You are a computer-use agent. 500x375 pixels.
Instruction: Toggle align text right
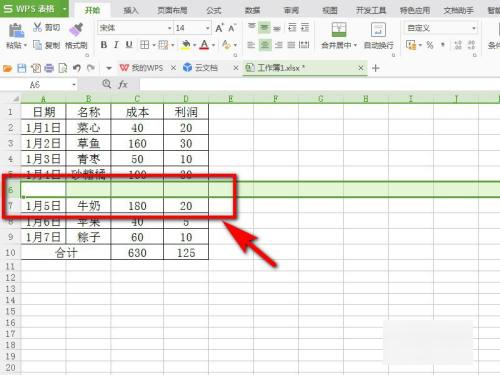(278, 45)
